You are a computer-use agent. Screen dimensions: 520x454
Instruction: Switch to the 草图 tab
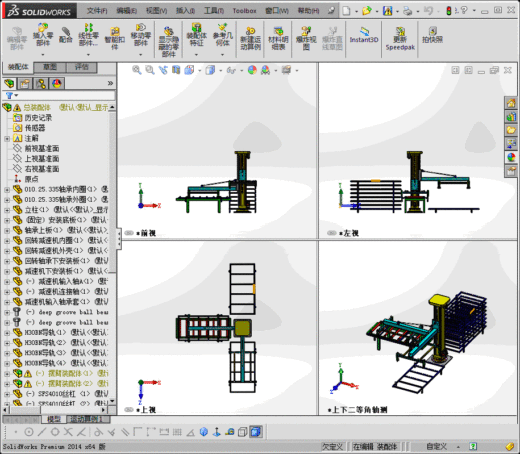pos(50,67)
